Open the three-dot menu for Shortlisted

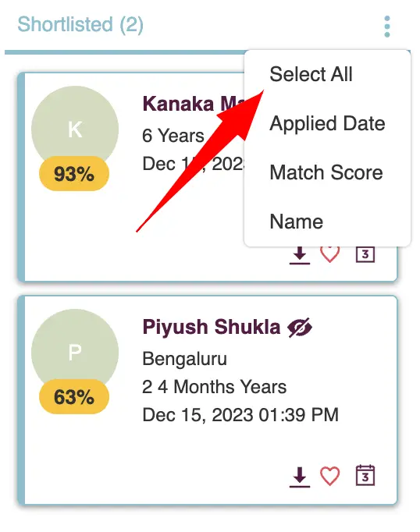coord(386,27)
